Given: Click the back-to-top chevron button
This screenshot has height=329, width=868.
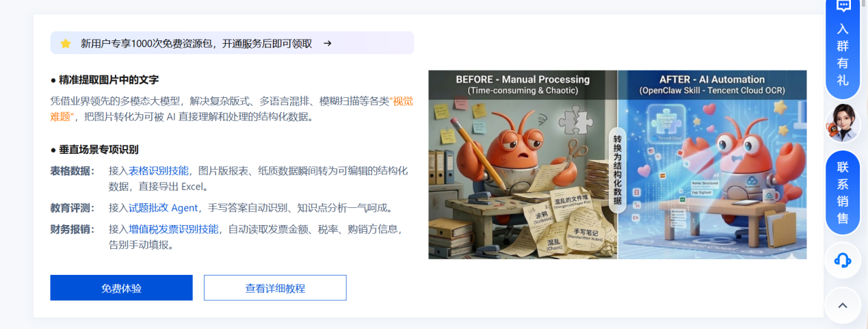Looking at the screenshot, I should point(843,306).
